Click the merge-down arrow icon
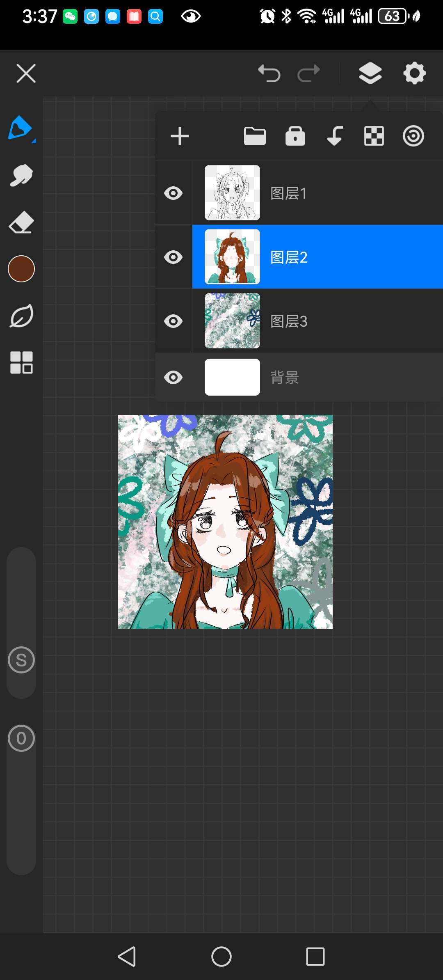Image resolution: width=443 pixels, height=980 pixels. click(335, 136)
